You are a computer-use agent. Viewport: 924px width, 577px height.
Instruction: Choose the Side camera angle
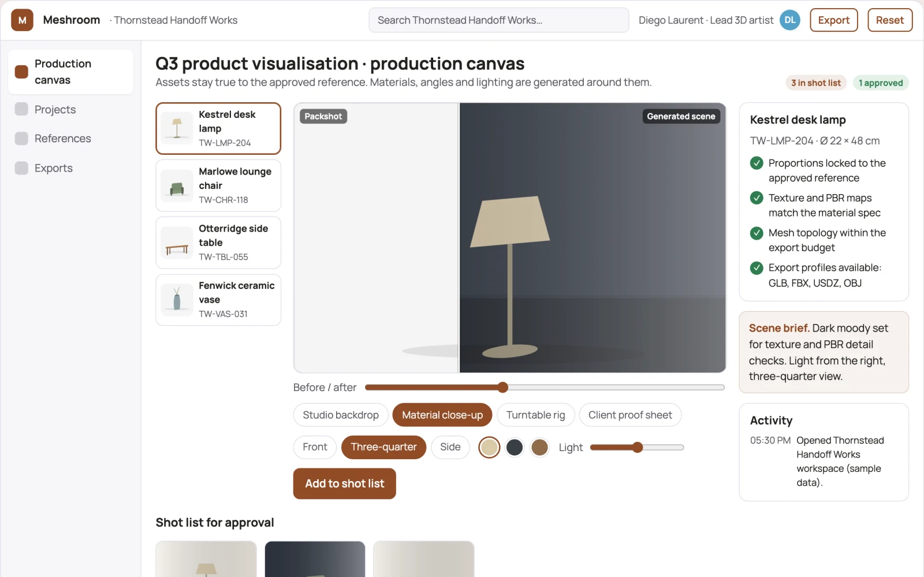[x=450, y=447]
